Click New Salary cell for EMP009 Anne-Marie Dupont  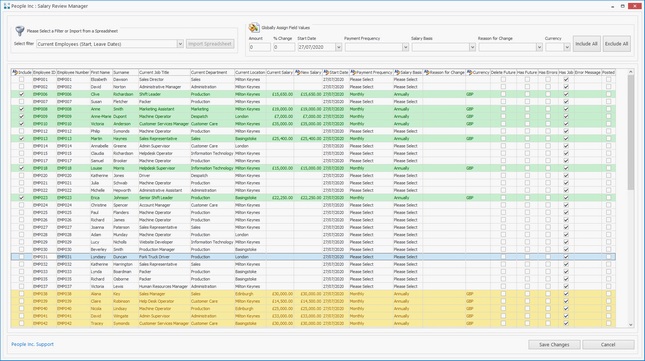308,116
